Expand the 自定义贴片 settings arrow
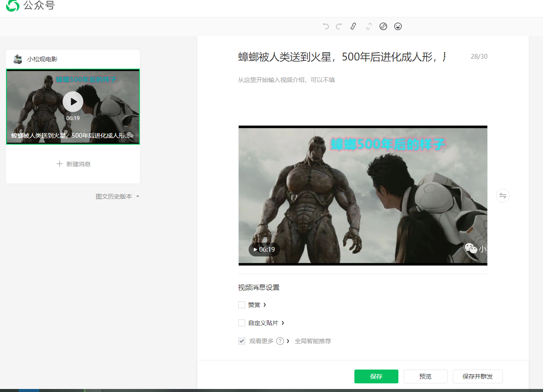The height and width of the screenshot is (392, 543). (283, 323)
